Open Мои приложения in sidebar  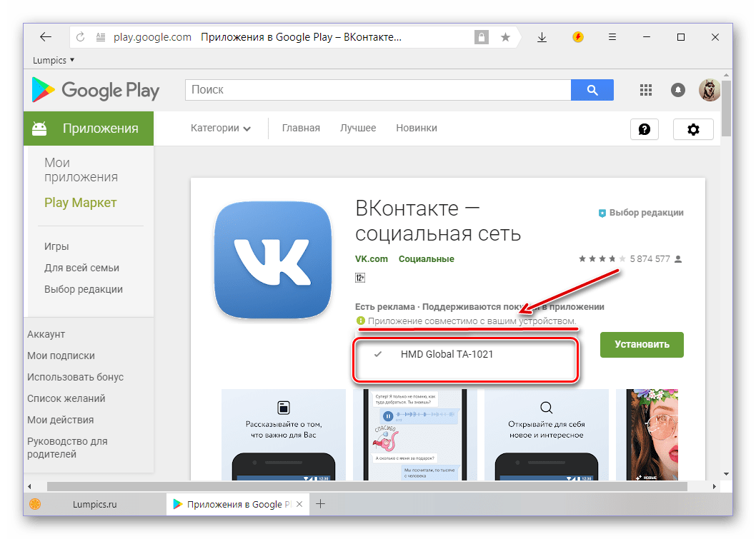pos(81,169)
